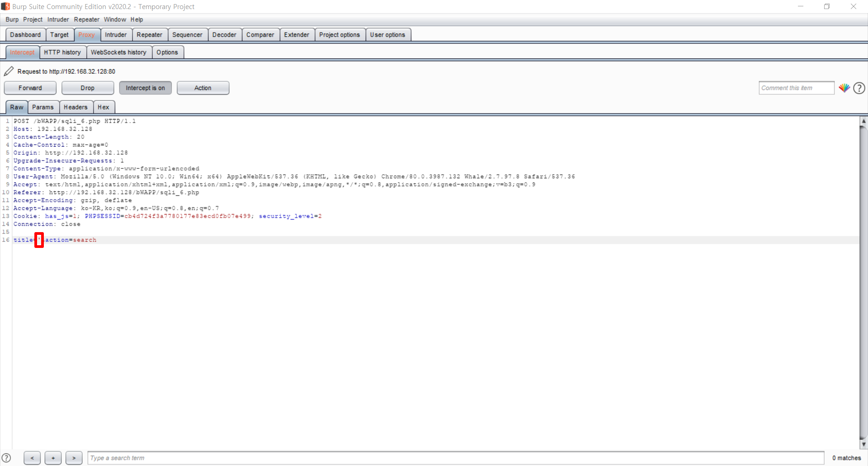Switch to the Dashboard tab

25,35
